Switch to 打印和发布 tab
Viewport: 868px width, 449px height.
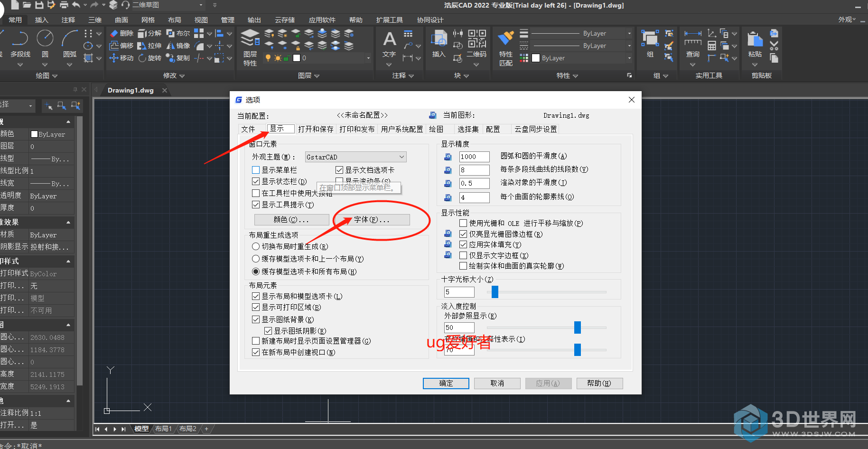pos(357,129)
